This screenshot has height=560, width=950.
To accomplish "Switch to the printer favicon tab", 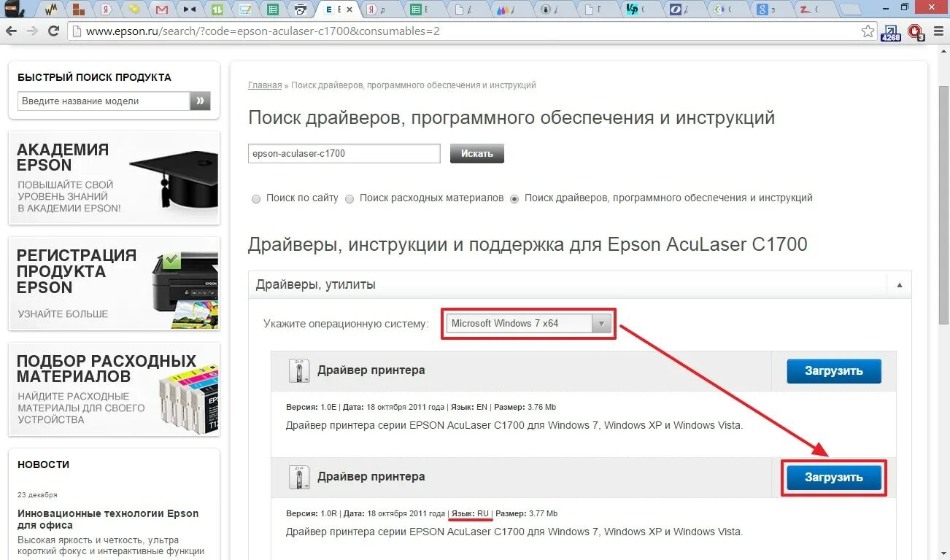I will tap(301, 9).
